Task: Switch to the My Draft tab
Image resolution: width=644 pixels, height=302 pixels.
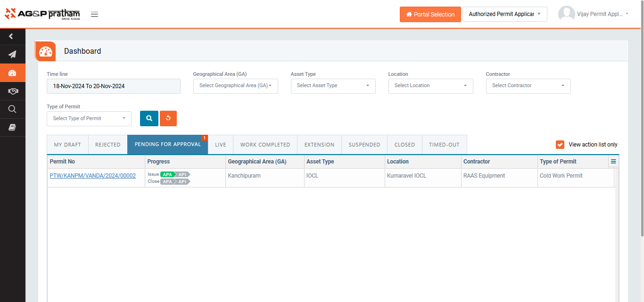Action: pyautogui.click(x=67, y=145)
